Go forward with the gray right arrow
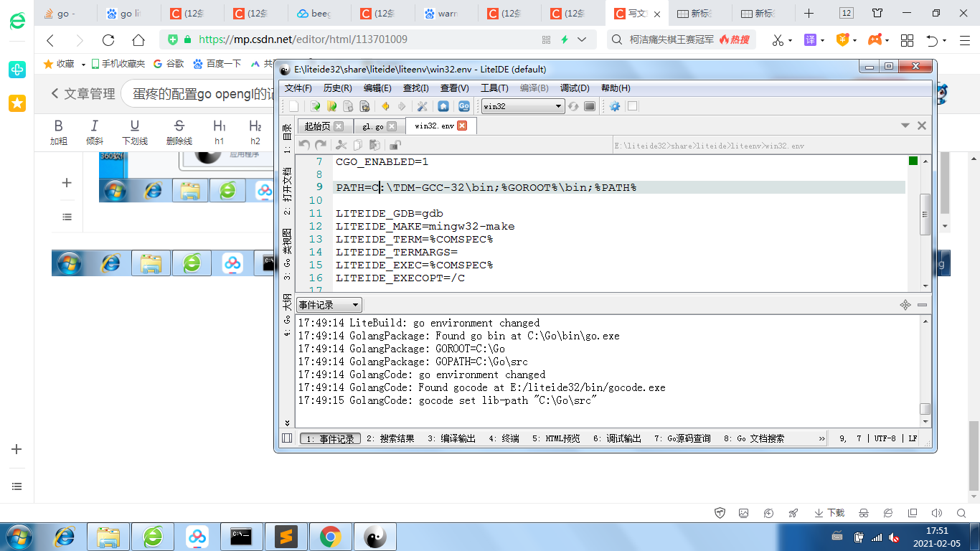This screenshot has height=551, width=980. click(402, 106)
